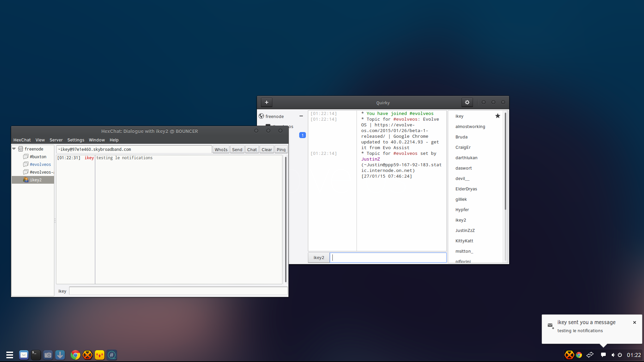Select msitton_ in Quirky user list

[x=464, y=251]
